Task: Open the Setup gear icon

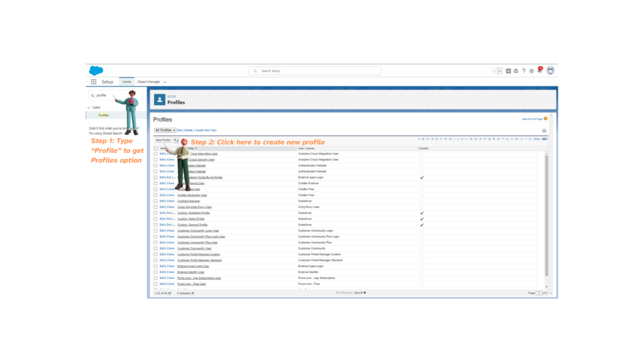Action: (x=532, y=70)
